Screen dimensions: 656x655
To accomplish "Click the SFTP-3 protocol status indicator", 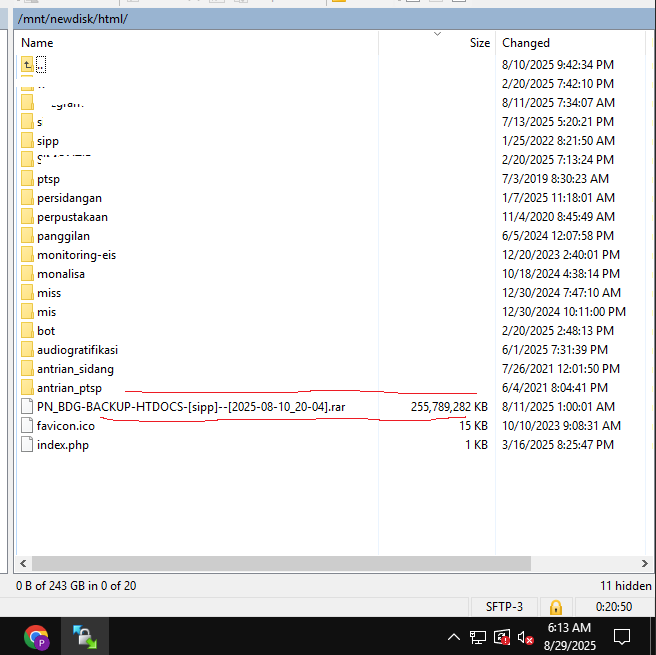I will [x=504, y=607].
